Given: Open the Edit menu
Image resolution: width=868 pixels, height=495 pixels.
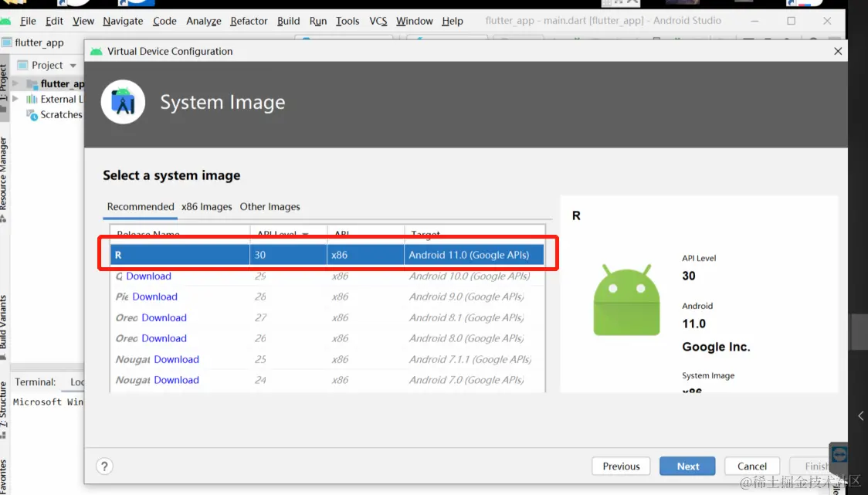Looking at the screenshot, I should click(54, 21).
